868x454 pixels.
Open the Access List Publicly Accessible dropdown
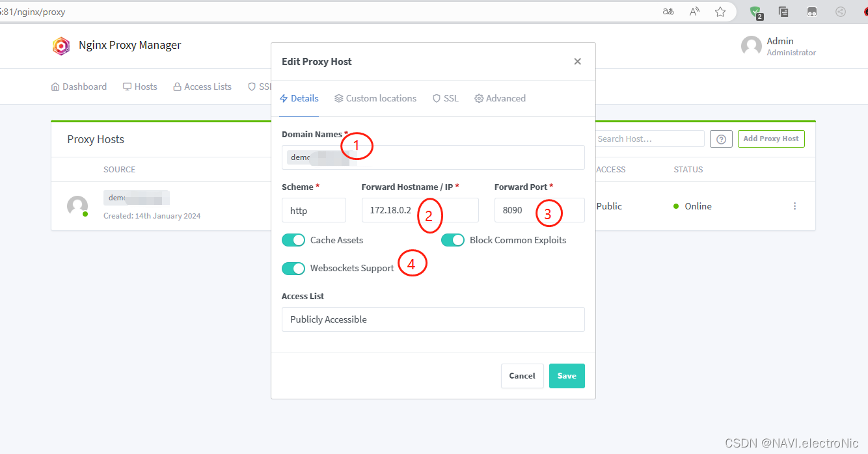433,319
